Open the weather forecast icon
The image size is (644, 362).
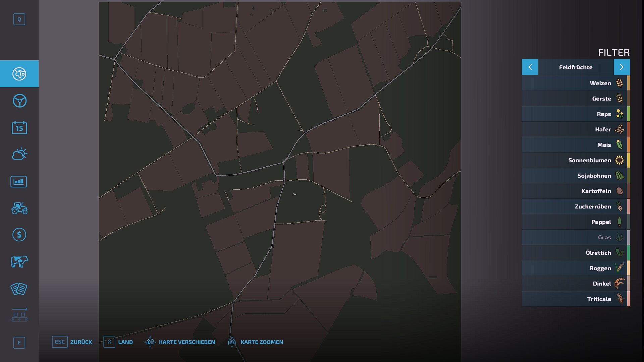(x=19, y=154)
